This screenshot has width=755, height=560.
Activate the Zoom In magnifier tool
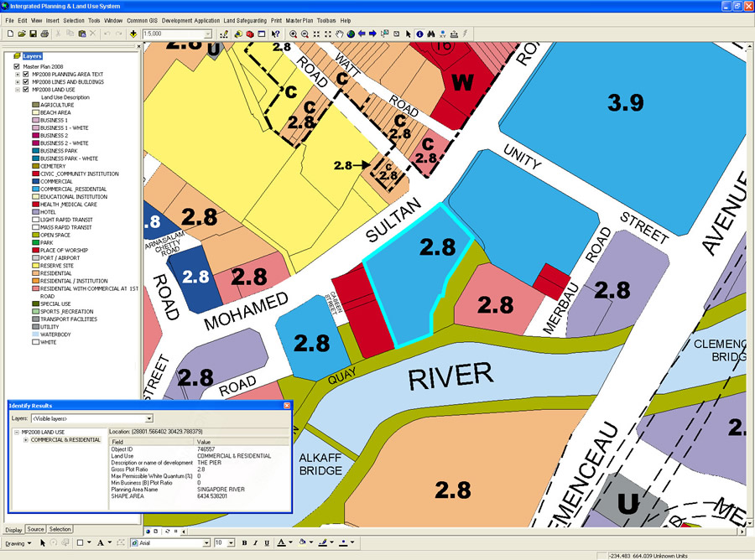[293, 34]
